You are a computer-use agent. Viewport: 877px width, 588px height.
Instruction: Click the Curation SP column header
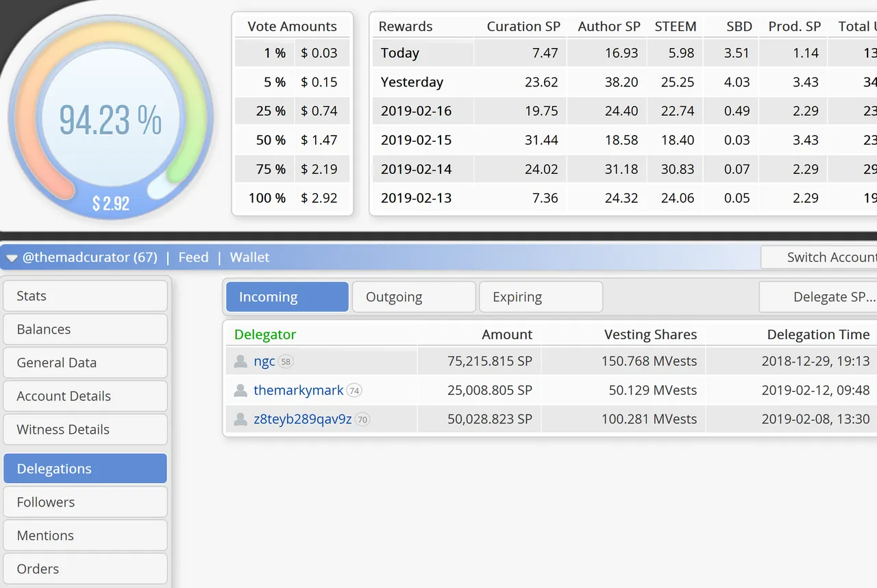[x=523, y=26]
